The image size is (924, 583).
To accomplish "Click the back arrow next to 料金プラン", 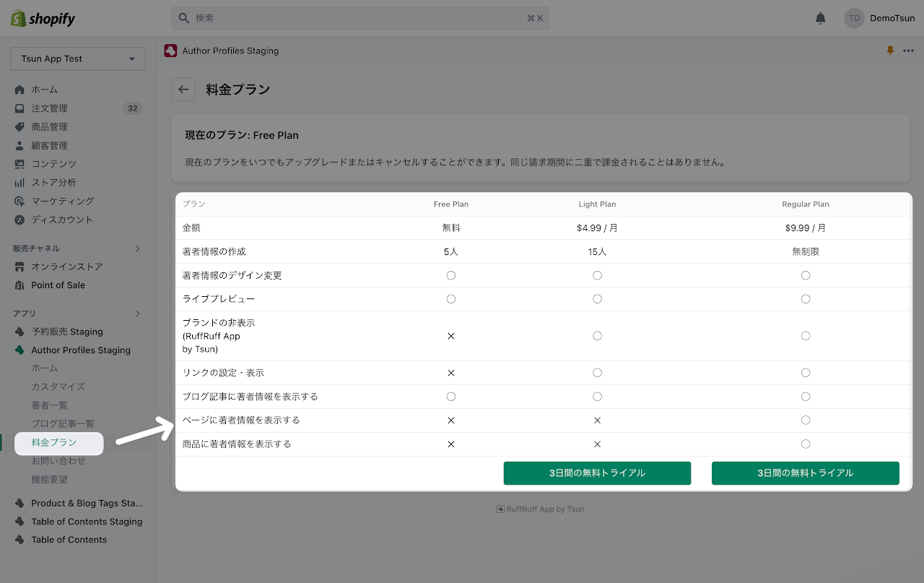I will pyautogui.click(x=183, y=90).
